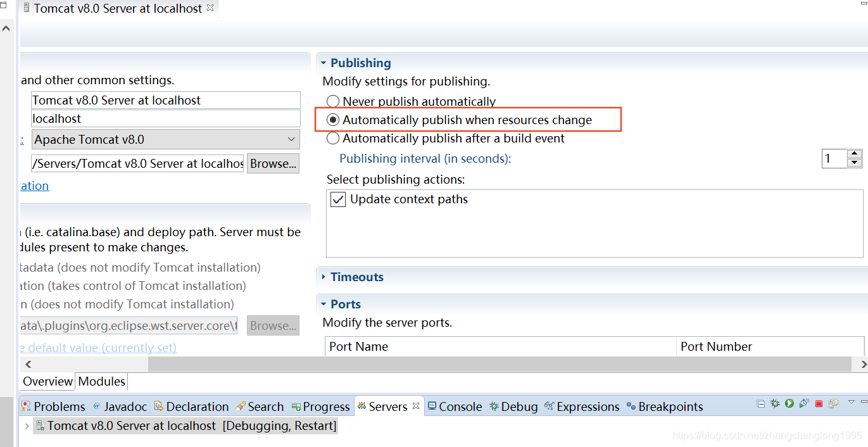Screen dimensions: 868x447
Task: Click the green Start server icon
Action: (x=789, y=403)
